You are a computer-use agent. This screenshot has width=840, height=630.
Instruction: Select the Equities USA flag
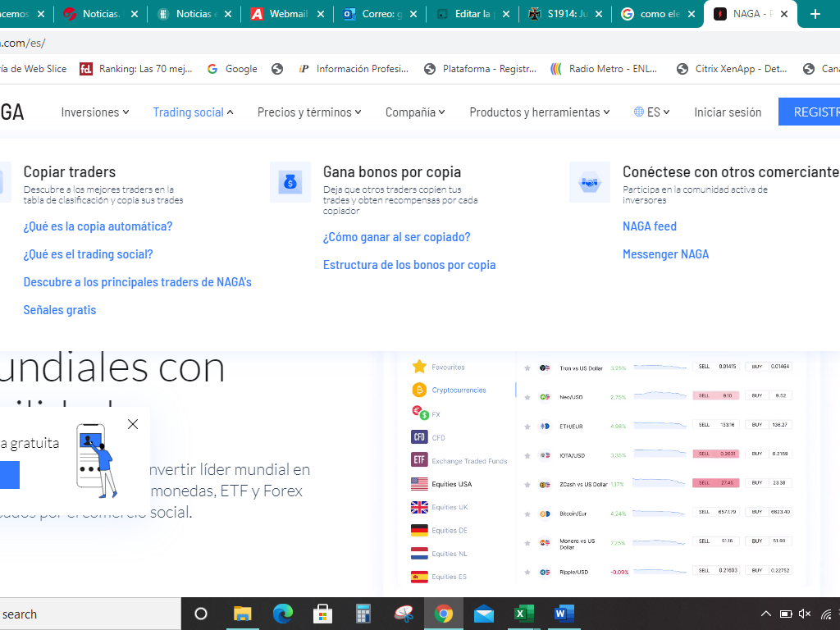click(x=419, y=484)
